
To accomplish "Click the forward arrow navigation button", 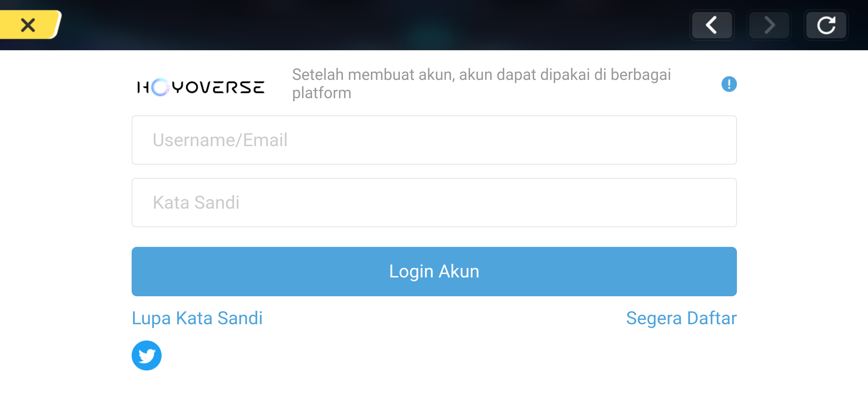I will (x=769, y=25).
